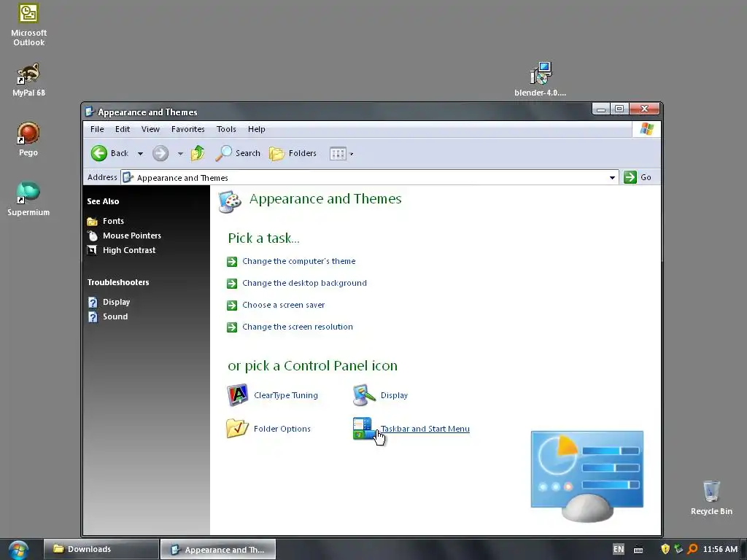Select the blender-4.0 installer desktop icon
747x560 pixels.
541,79
